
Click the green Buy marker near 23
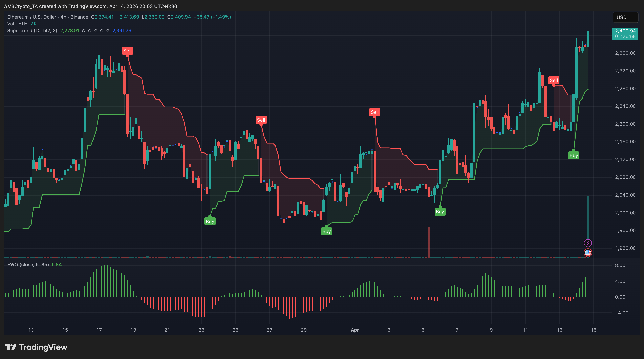210,221
